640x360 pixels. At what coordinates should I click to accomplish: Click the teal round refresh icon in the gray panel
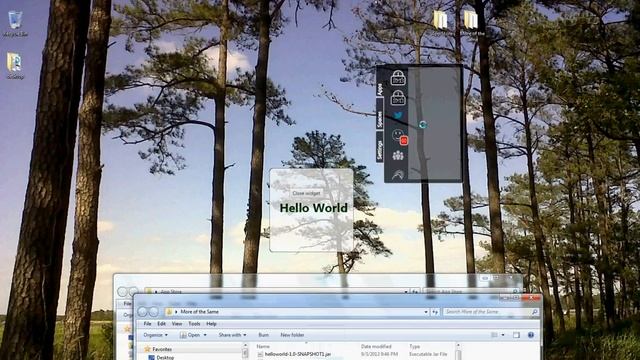click(423, 124)
